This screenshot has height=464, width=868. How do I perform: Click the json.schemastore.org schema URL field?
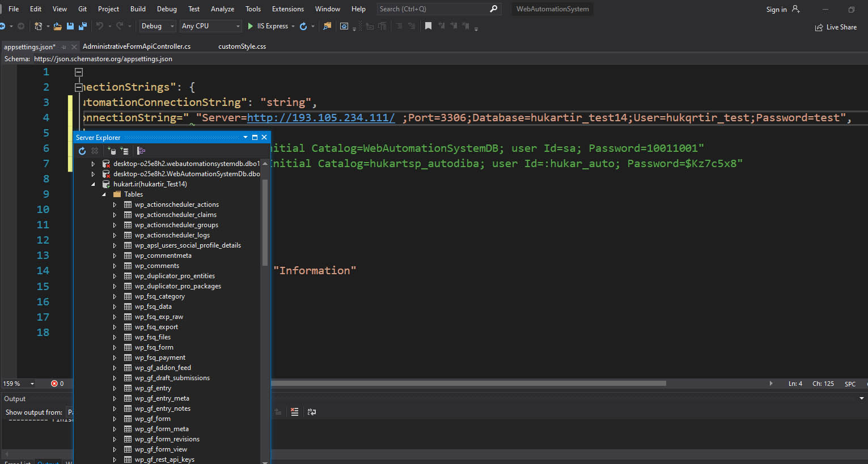[x=103, y=59]
